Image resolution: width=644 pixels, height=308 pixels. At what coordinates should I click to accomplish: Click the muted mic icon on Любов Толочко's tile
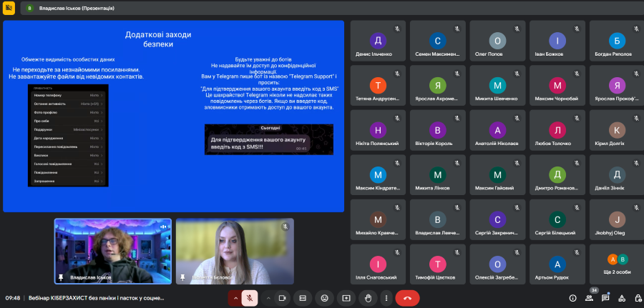point(577,118)
